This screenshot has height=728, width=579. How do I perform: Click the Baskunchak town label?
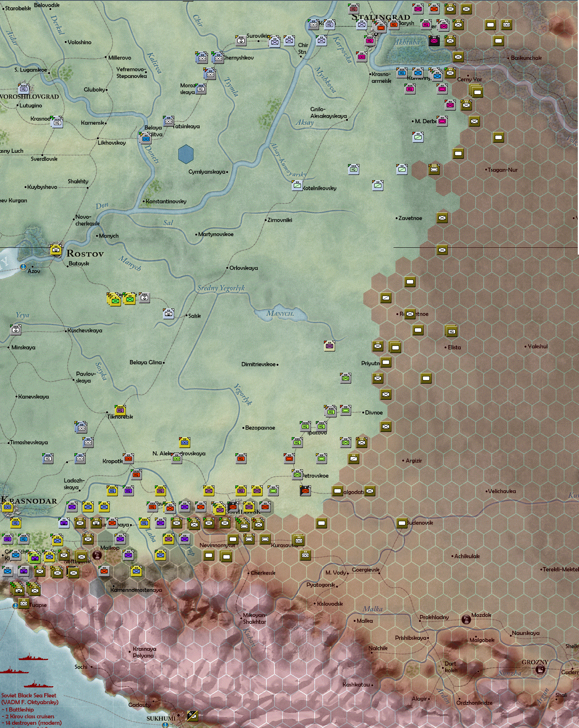point(526,58)
